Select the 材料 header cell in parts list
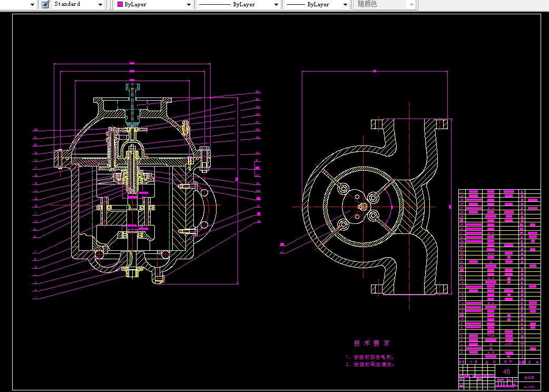 tap(509, 361)
